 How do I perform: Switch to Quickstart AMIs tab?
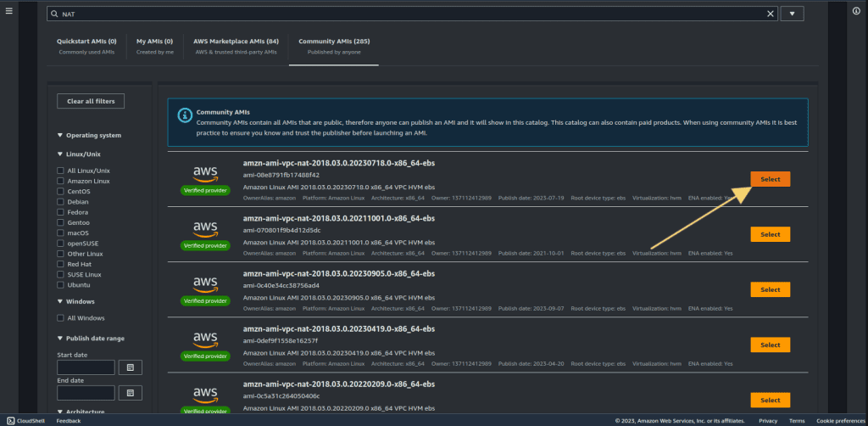(x=86, y=46)
